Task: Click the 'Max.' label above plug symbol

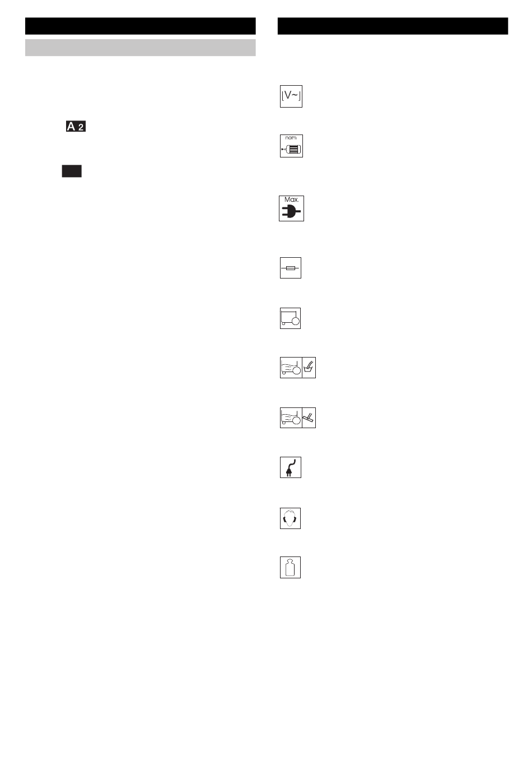Action: (292, 200)
